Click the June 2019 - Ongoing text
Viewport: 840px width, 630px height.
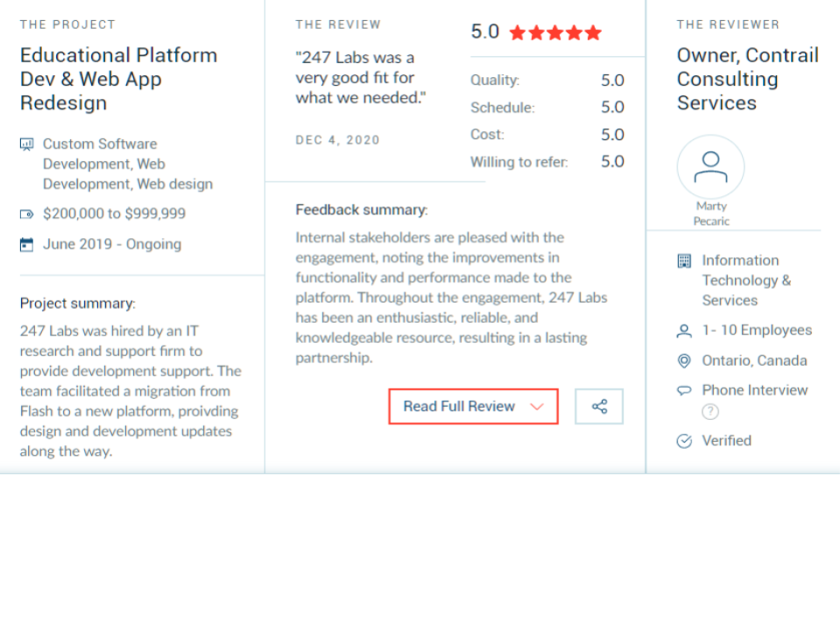(x=112, y=244)
